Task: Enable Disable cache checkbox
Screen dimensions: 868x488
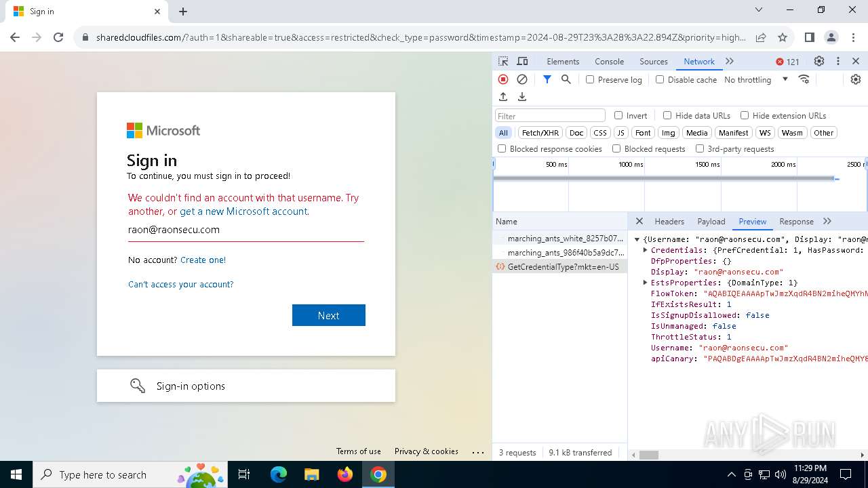Action: pyautogui.click(x=660, y=79)
